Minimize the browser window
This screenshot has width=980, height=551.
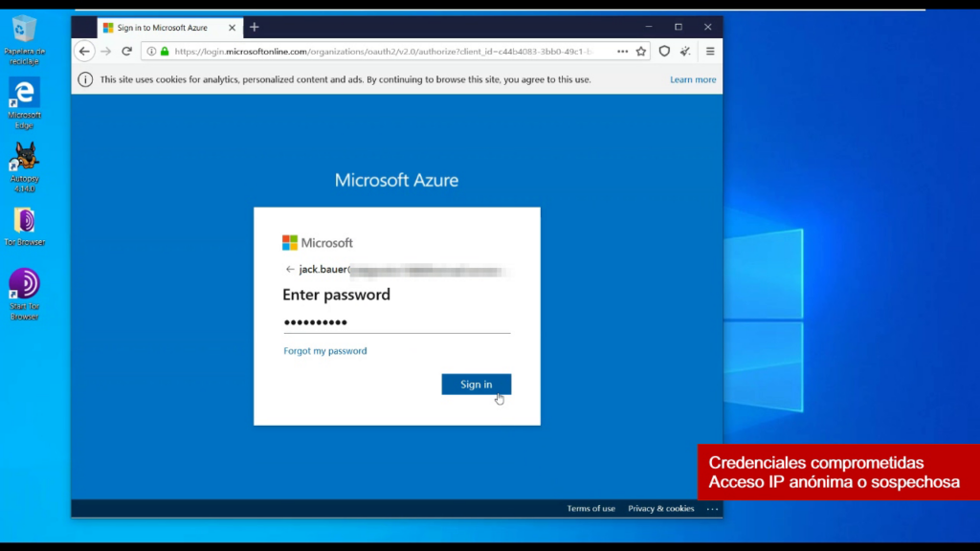[x=649, y=27]
